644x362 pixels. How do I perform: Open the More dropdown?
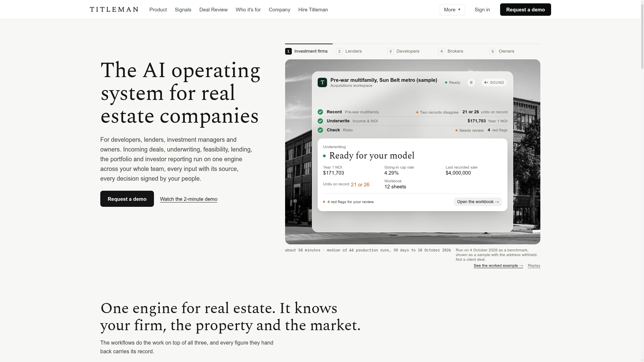[x=452, y=10]
